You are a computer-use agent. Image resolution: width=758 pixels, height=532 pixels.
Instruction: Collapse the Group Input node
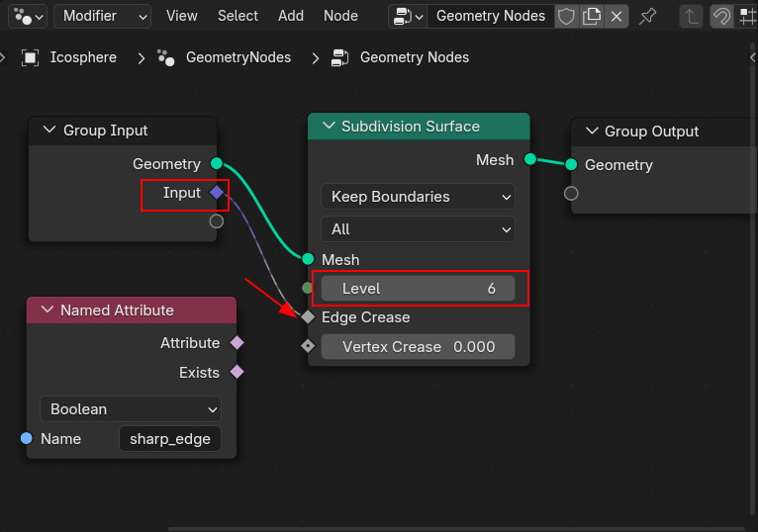49,130
